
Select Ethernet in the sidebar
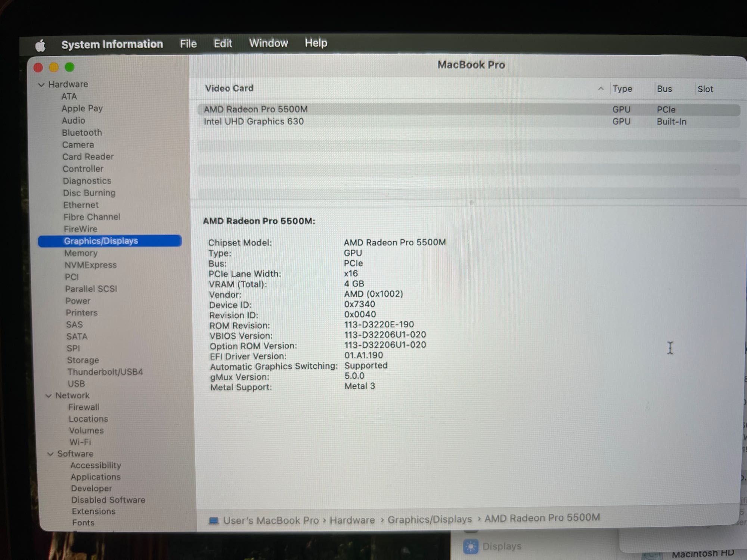point(81,205)
